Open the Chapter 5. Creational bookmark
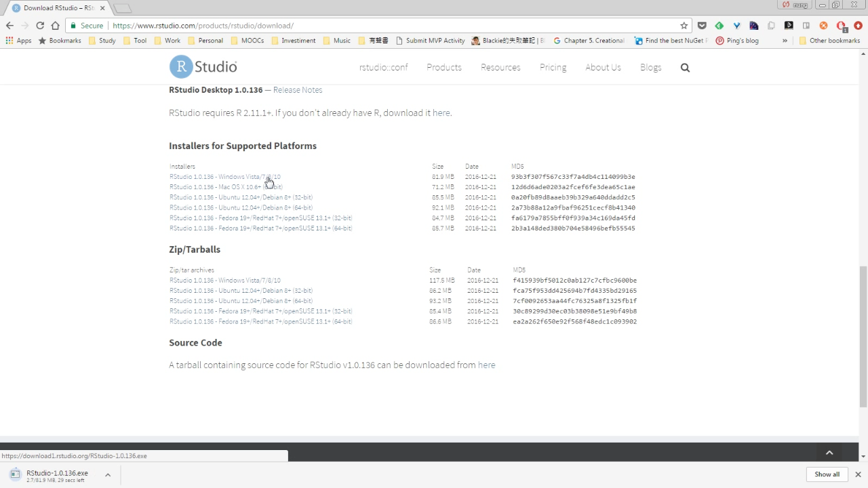Viewport: 868px width, 488px height. (x=589, y=41)
